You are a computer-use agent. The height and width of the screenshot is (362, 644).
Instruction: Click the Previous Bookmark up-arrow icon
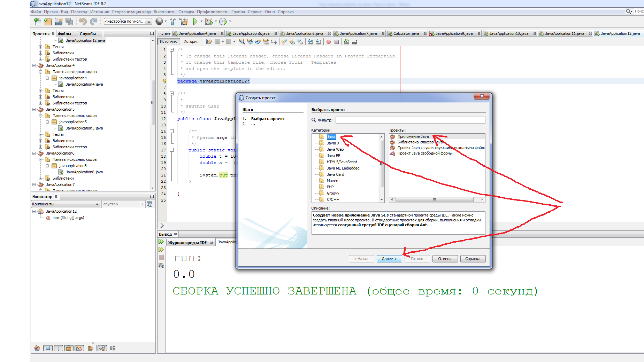point(284,42)
